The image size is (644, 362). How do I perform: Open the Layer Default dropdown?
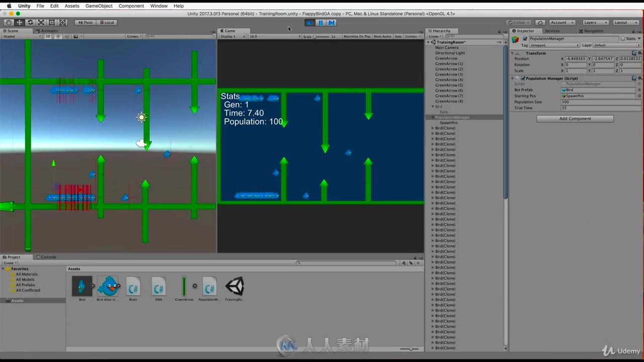[x=617, y=45]
